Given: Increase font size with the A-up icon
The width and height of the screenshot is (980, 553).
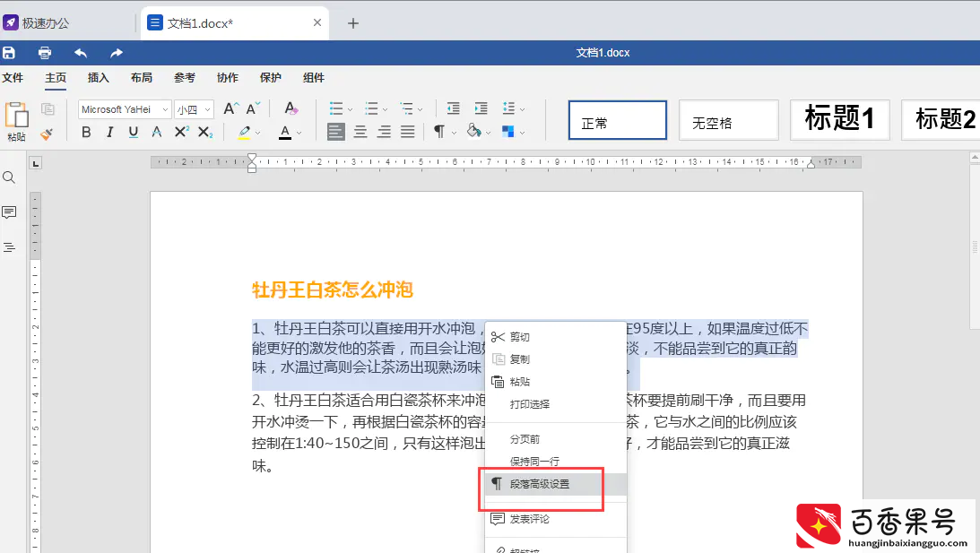Looking at the screenshot, I should [230, 108].
